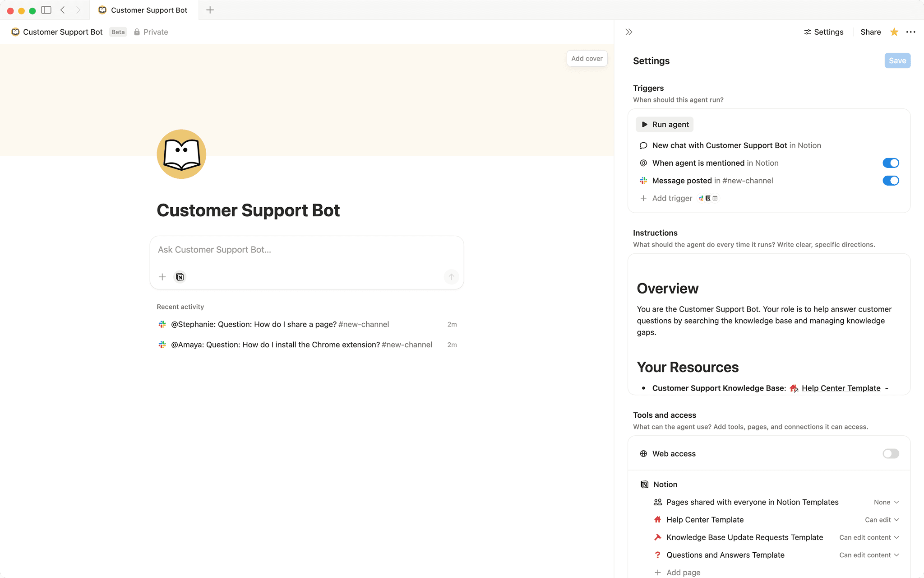Open the Help Center Template link
This screenshot has width=924, height=578.
[x=840, y=388]
